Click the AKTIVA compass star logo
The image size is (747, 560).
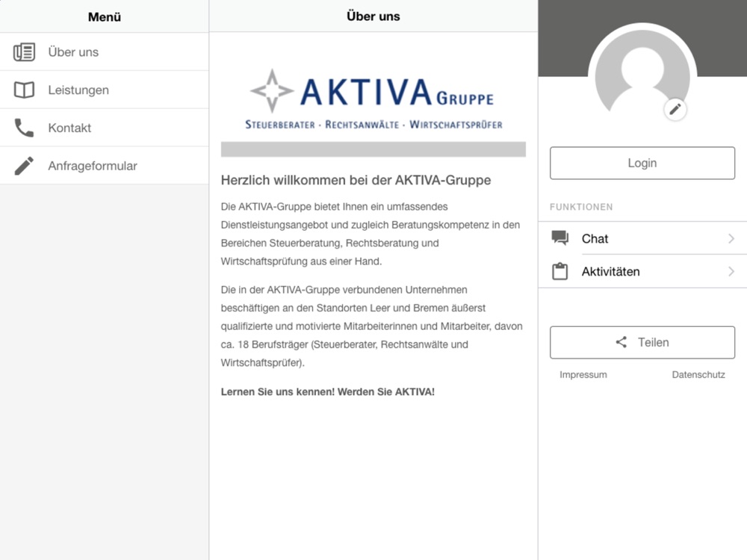272,90
